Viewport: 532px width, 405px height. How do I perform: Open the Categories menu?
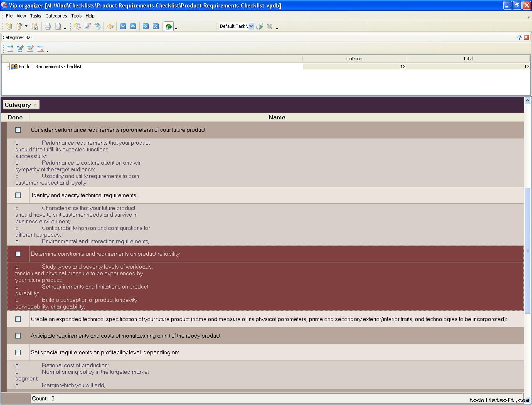(56, 16)
